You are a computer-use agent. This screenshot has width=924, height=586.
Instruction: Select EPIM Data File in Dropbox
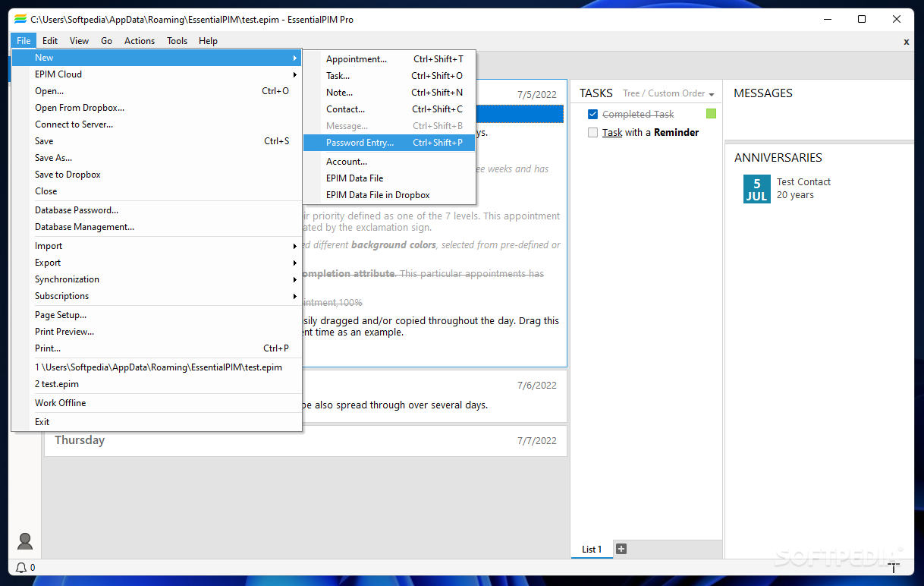coord(389,195)
